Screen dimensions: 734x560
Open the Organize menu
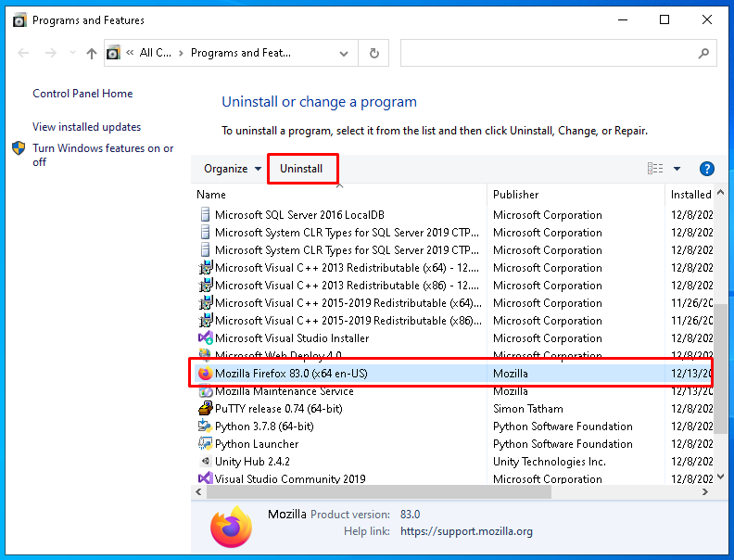click(x=233, y=169)
